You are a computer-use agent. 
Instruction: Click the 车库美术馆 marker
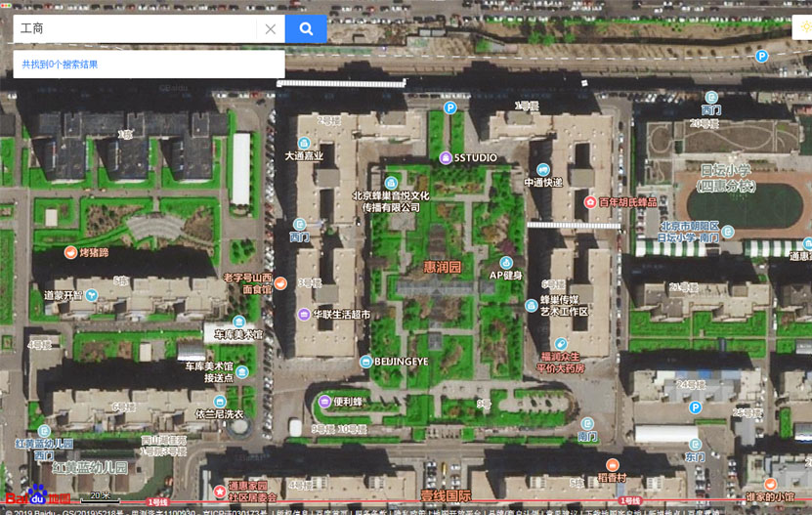coord(238,322)
